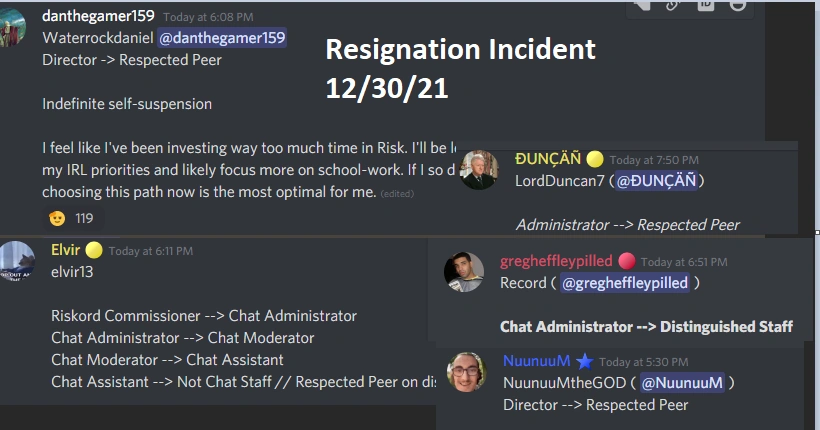The image size is (820, 430).
Task: Click the @danthegamer159 mention
Action: point(235,38)
